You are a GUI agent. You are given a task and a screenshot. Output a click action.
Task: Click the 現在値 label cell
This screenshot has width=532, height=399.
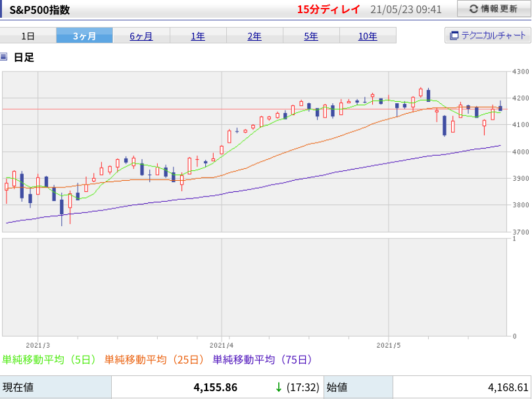(x=56, y=387)
